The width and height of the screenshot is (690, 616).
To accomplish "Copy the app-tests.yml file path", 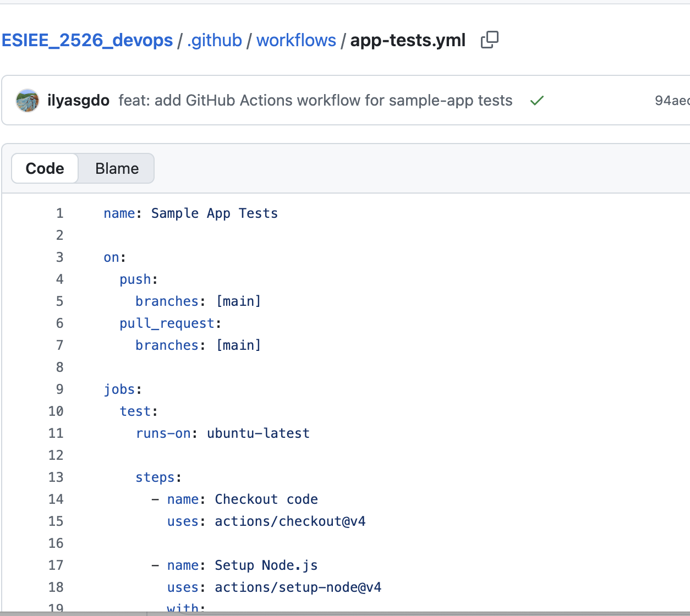I will (x=489, y=40).
